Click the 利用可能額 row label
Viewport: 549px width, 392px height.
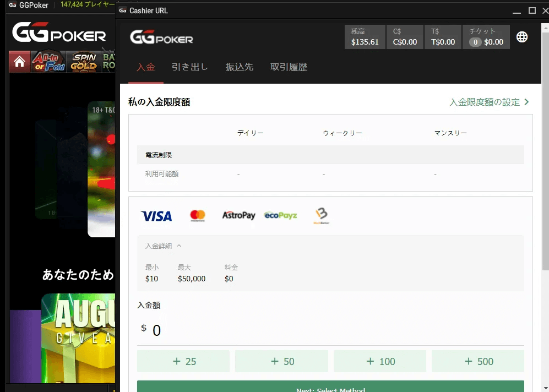[162, 173]
